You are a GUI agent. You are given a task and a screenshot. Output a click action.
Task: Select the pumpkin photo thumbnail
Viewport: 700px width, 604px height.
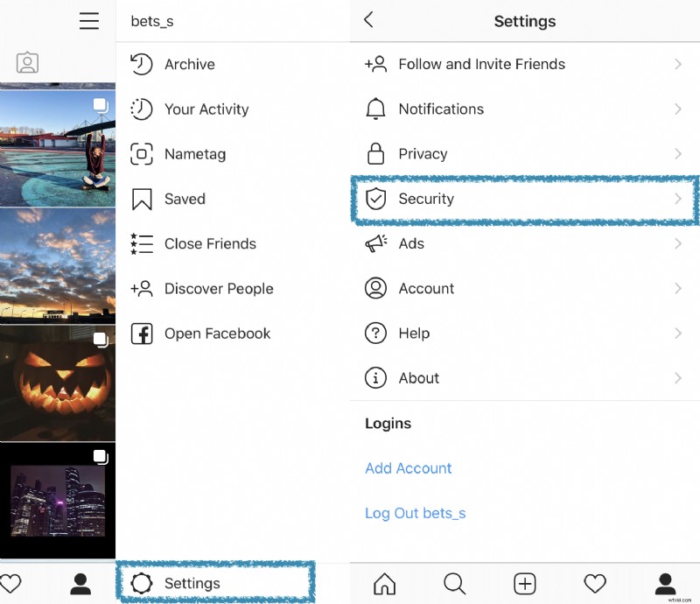click(x=58, y=383)
